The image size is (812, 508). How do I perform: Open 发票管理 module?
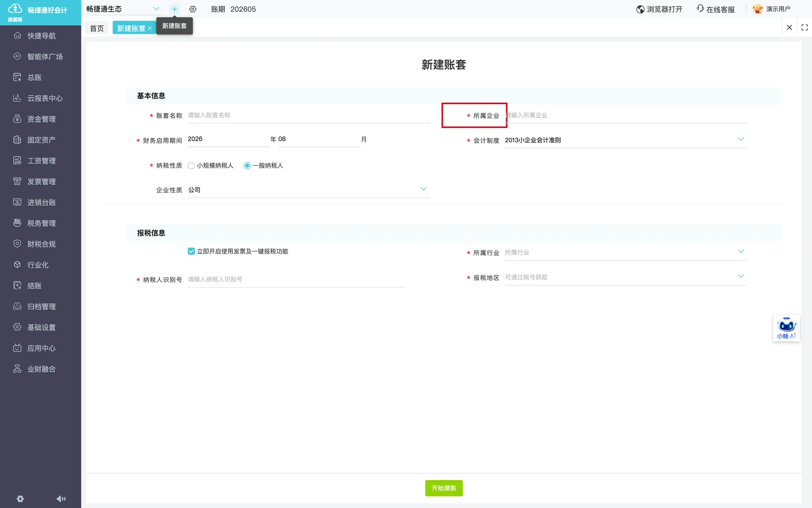41,181
